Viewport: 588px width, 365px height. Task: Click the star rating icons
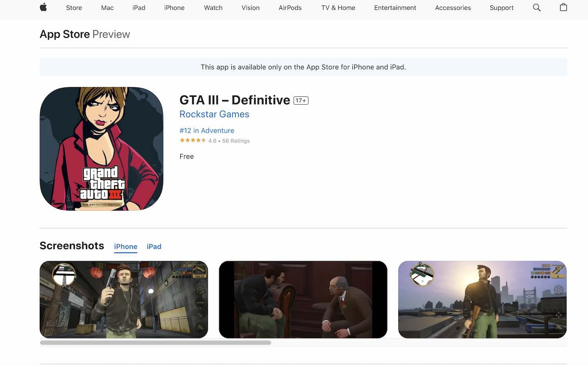coord(193,140)
